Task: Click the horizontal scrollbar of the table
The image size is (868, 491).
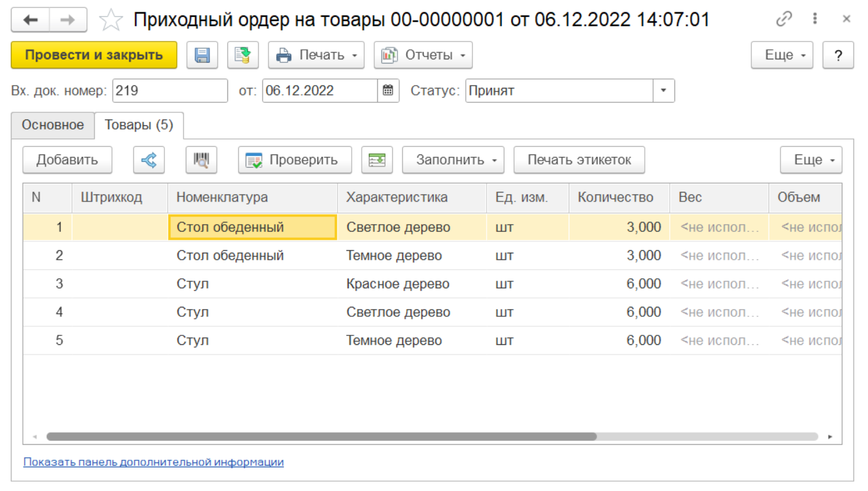Action: (x=322, y=436)
